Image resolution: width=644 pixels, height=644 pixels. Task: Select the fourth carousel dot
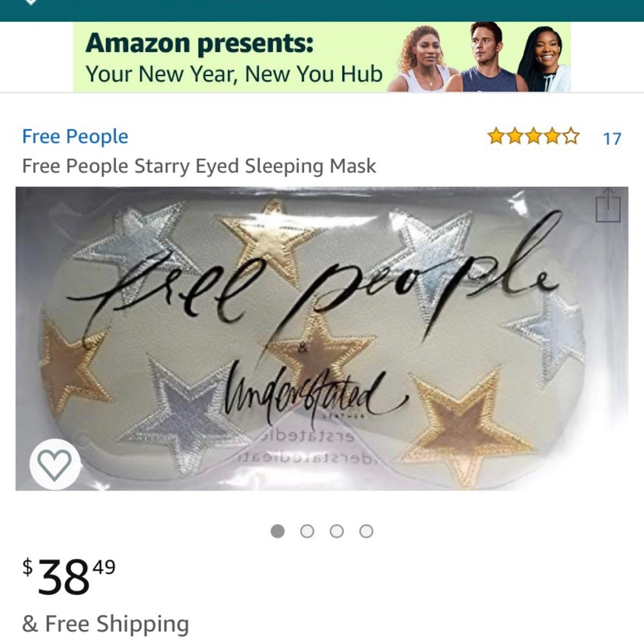(366, 530)
